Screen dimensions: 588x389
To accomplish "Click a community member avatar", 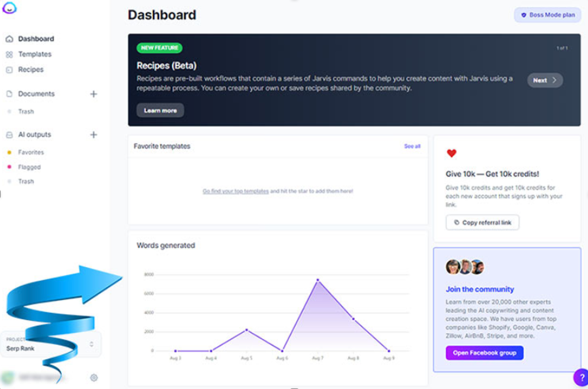I will point(453,266).
